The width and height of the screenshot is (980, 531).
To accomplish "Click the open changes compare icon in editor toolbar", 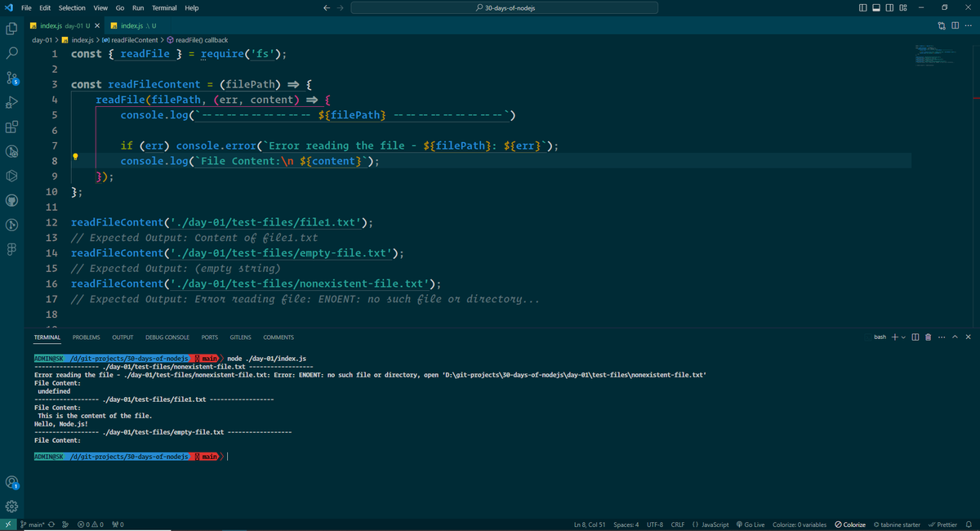I will click(942, 26).
